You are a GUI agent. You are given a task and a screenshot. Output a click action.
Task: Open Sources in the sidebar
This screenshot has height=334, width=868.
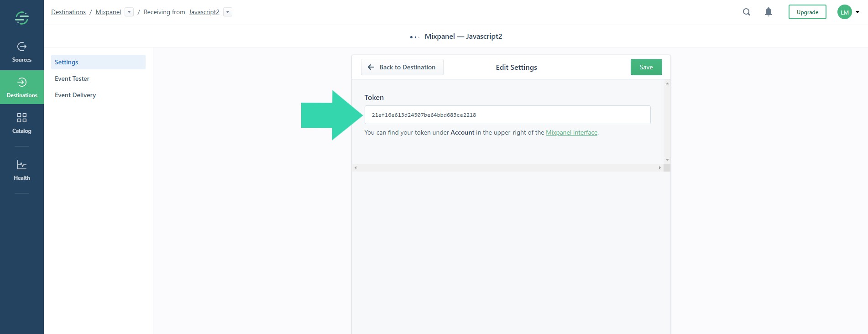pos(22,52)
